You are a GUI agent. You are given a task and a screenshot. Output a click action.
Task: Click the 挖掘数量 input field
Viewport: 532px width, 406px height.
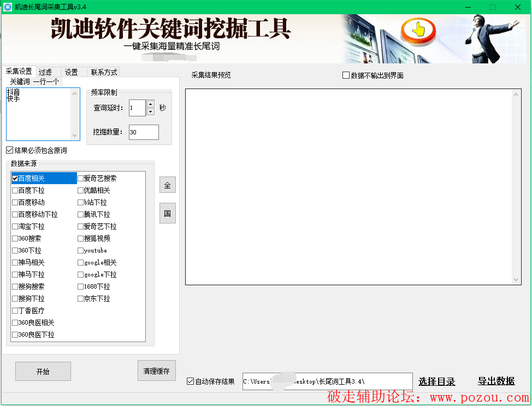click(144, 132)
